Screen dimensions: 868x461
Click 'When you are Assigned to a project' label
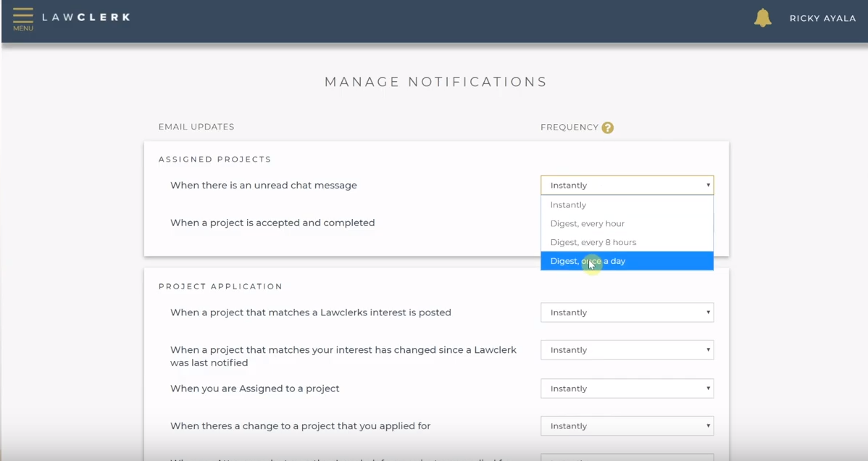tap(254, 389)
